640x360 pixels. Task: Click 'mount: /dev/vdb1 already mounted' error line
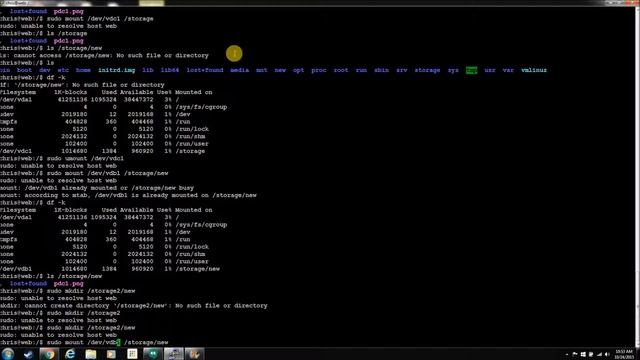click(97, 188)
